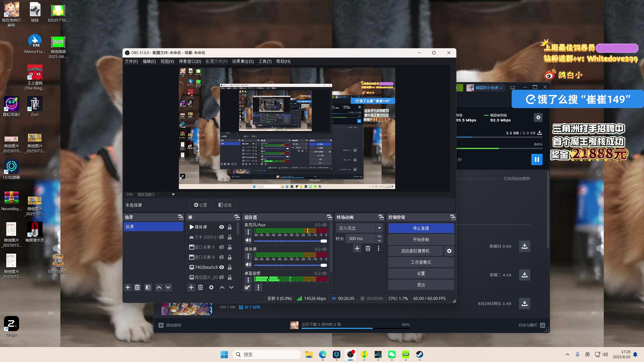Add a transition with plus icon
Viewport: 644px width, 362px height.
[x=357, y=248]
